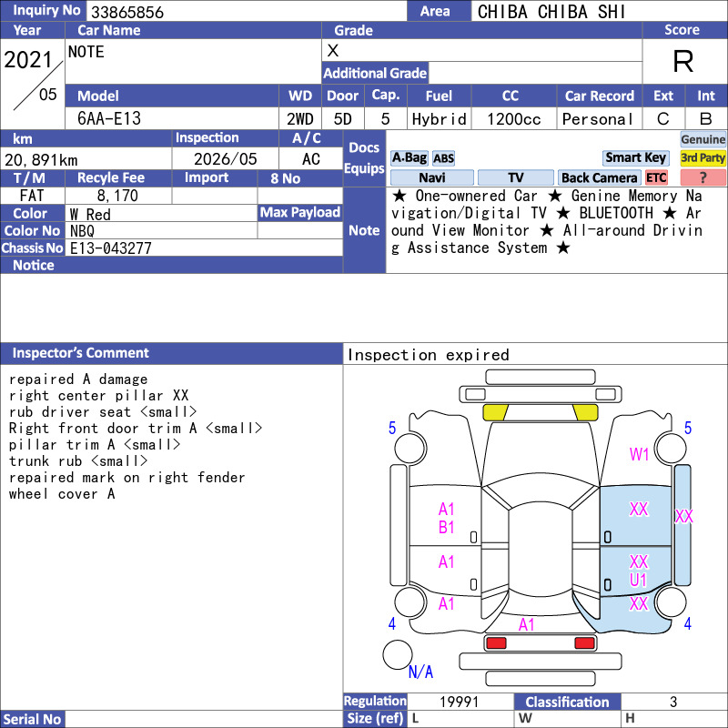Click comment 'rub driver seat <small>'
Viewport: 728px width, 728px height.
point(103,412)
